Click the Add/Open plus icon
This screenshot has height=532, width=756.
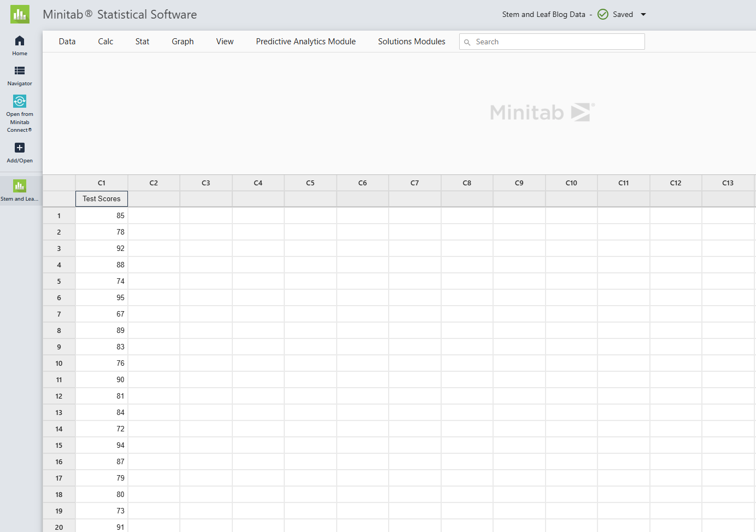pyautogui.click(x=20, y=148)
